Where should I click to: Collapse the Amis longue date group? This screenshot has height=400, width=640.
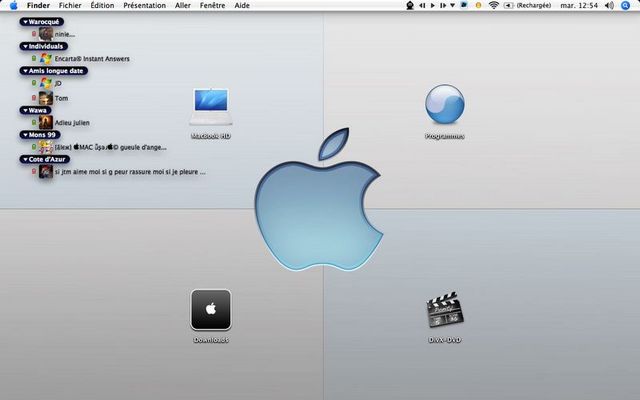24,71
